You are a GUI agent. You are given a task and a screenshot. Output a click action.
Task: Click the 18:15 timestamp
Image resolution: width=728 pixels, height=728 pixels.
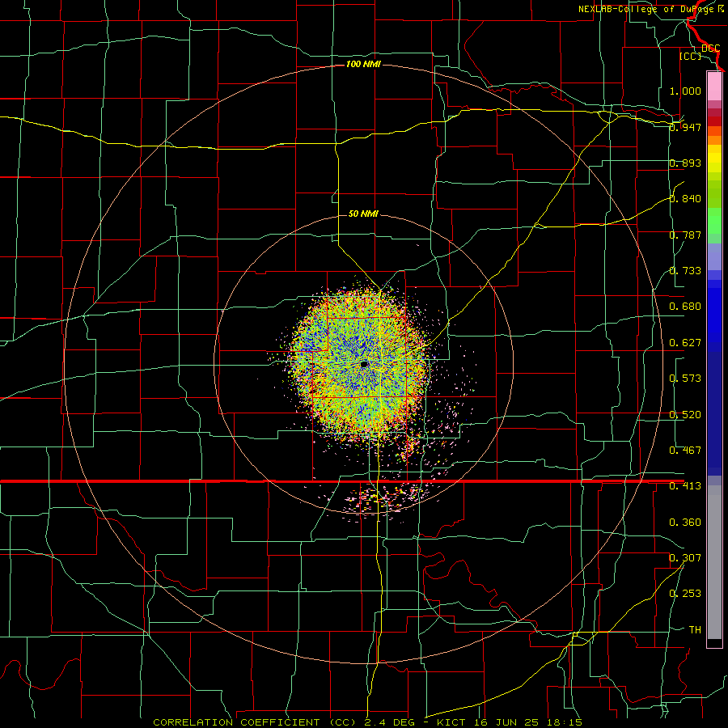click(564, 722)
